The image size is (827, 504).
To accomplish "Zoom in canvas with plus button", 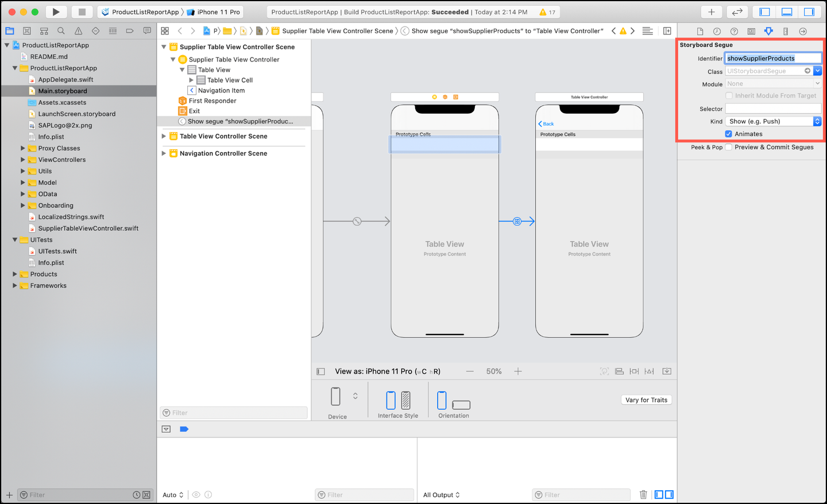I will [518, 371].
